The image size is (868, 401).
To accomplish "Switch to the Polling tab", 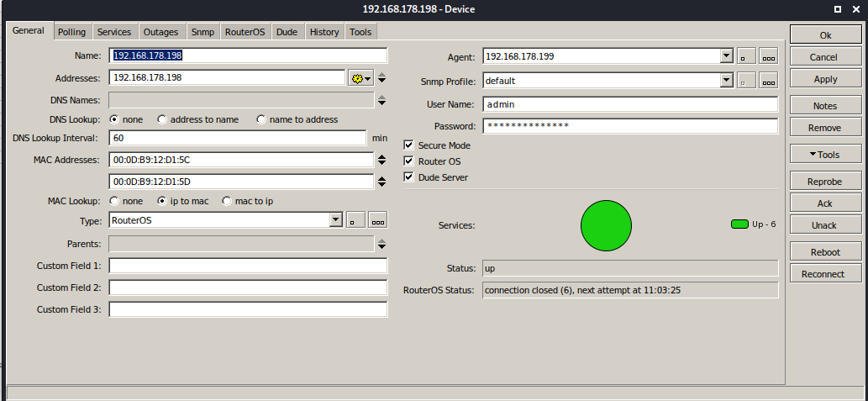I will click(72, 32).
